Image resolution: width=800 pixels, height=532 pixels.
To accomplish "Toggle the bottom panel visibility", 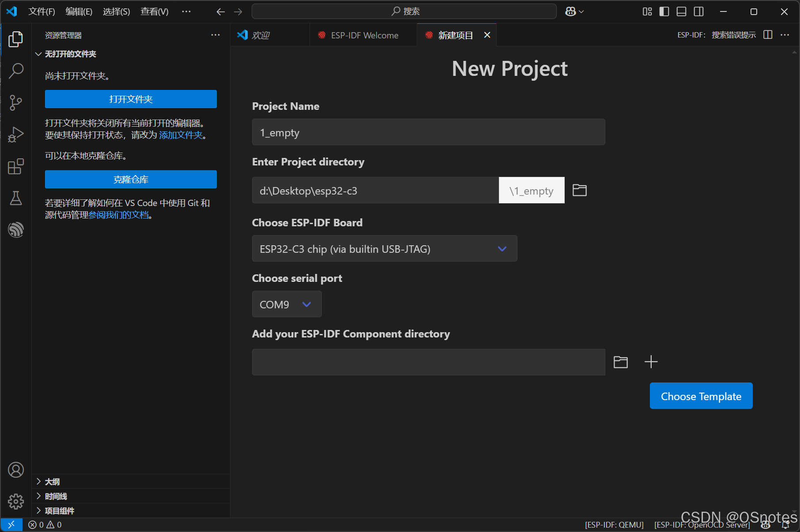I will click(x=681, y=11).
